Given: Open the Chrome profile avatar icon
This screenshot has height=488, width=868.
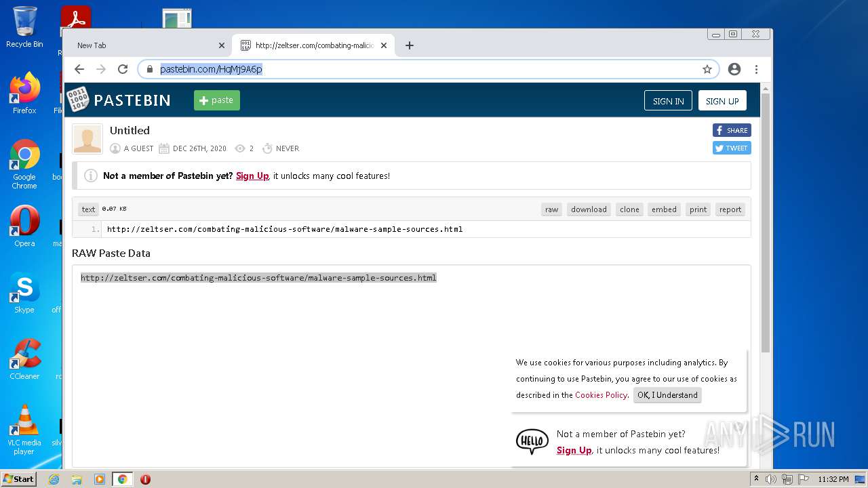Looking at the screenshot, I should 734,68.
